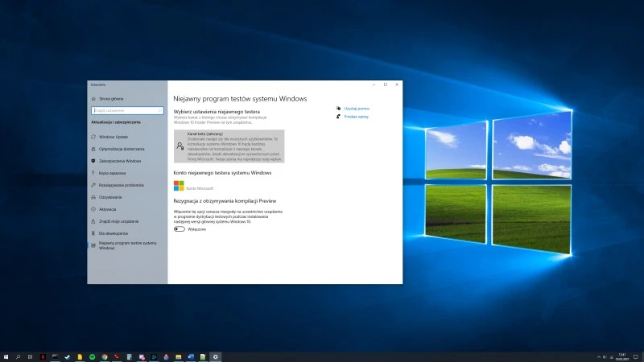
Task: Click the Konto Microsoft account entry
Action: (x=193, y=186)
